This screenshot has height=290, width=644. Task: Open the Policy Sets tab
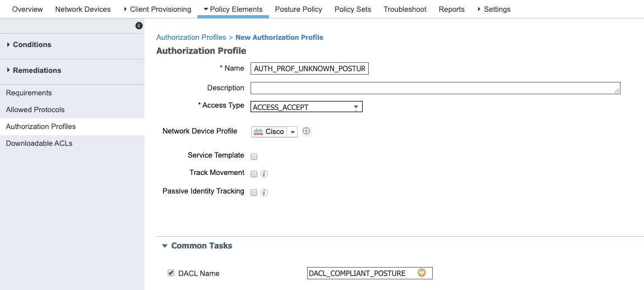click(353, 9)
